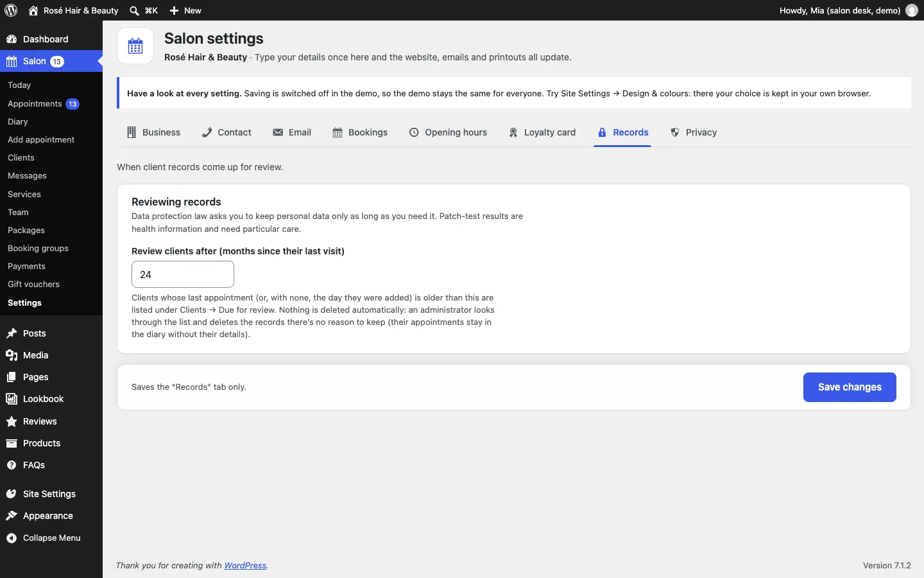Select the Loyalty card tab

pyautogui.click(x=542, y=132)
